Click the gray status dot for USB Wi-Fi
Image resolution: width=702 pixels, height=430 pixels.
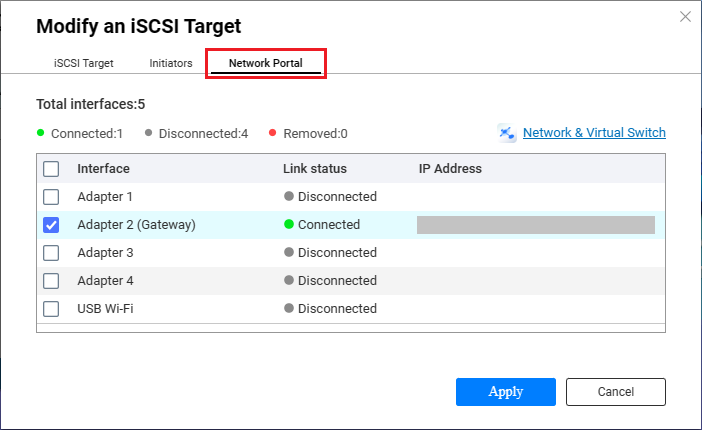[289, 308]
